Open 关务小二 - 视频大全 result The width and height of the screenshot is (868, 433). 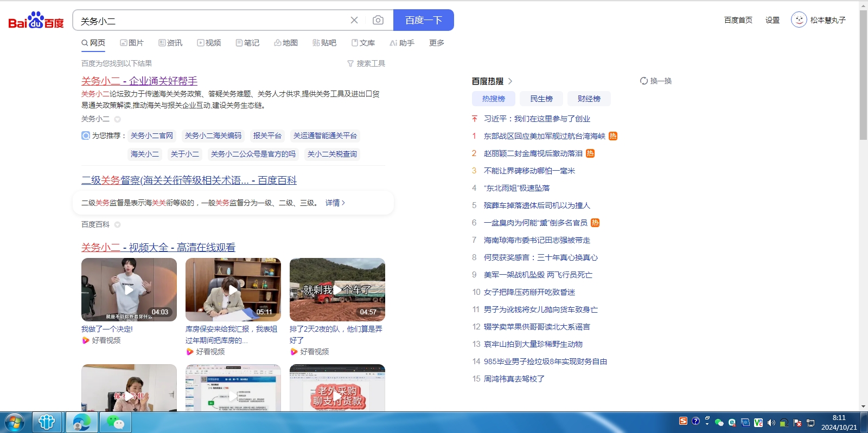pyautogui.click(x=158, y=247)
